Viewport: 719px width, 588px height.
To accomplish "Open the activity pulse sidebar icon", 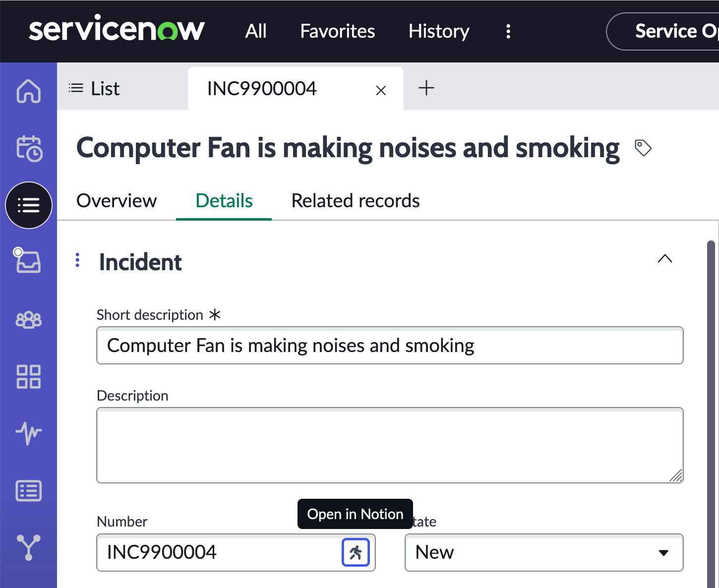I will 29,434.
